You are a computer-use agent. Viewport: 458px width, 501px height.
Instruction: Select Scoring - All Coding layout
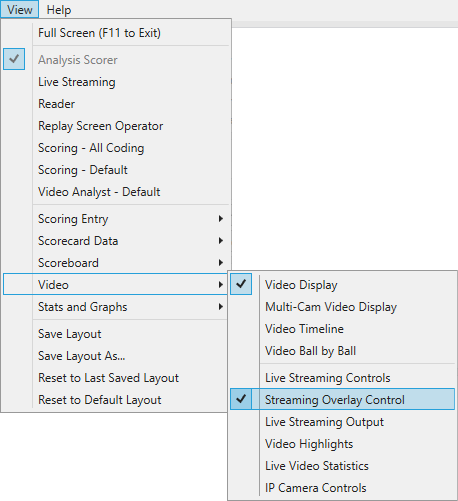(x=116, y=148)
